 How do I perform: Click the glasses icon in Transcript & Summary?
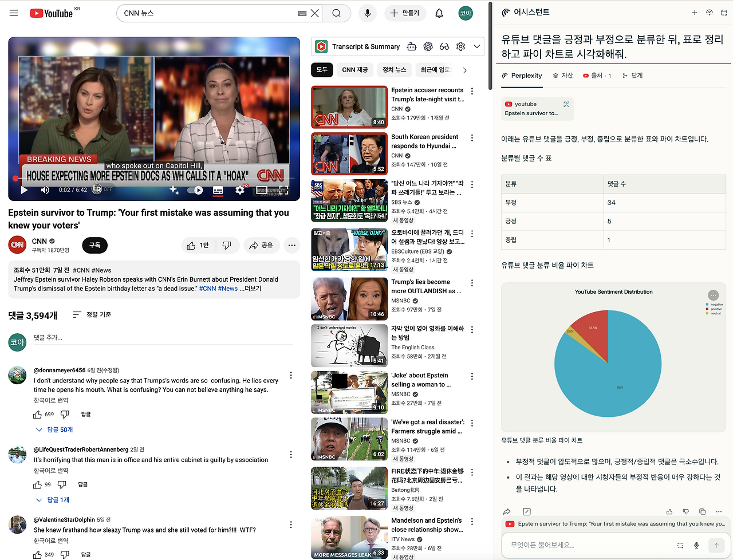[x=444, y=46]
